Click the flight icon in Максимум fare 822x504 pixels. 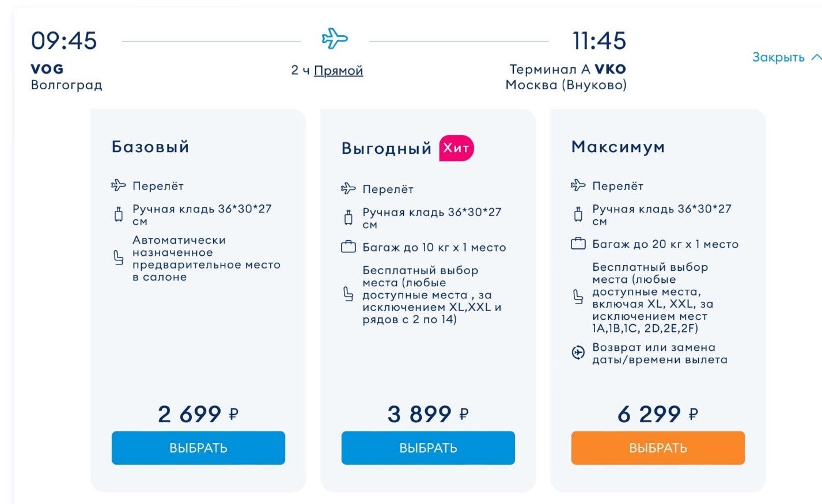578,185
